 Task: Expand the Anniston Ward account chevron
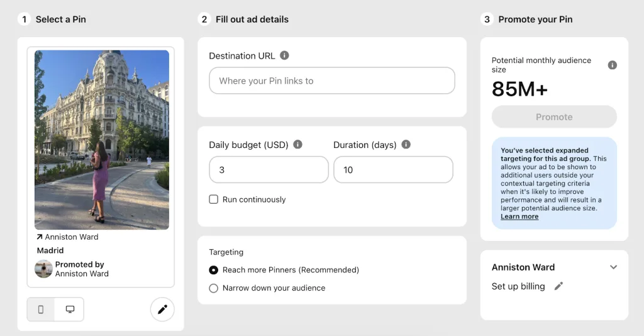tap(613, 267)
